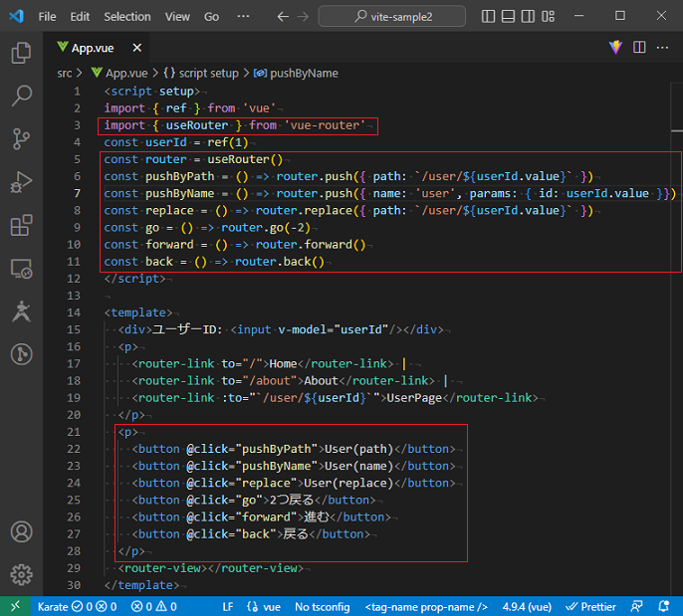Click the feedback person icon in status bar
Viewport: 683px width, 616px height.
coord(636,606)
